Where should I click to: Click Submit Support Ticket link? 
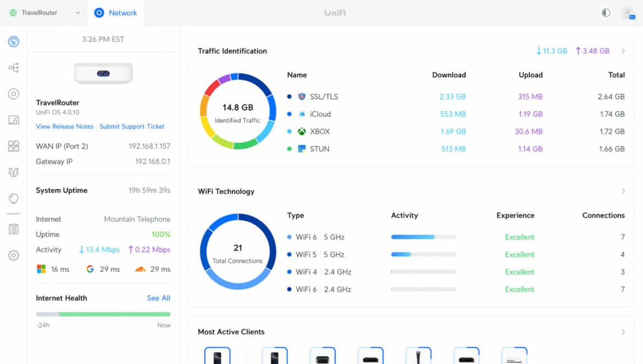[132, 126]
